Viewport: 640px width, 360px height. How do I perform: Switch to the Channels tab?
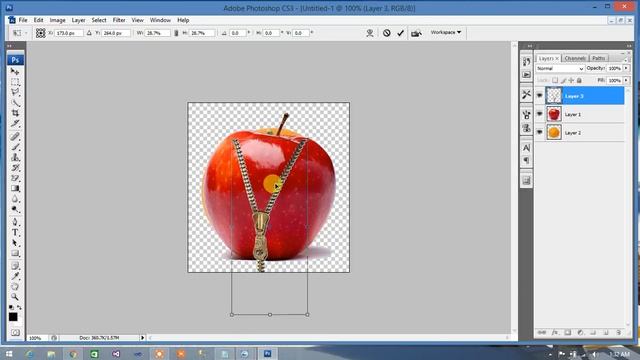coord(575,58)
